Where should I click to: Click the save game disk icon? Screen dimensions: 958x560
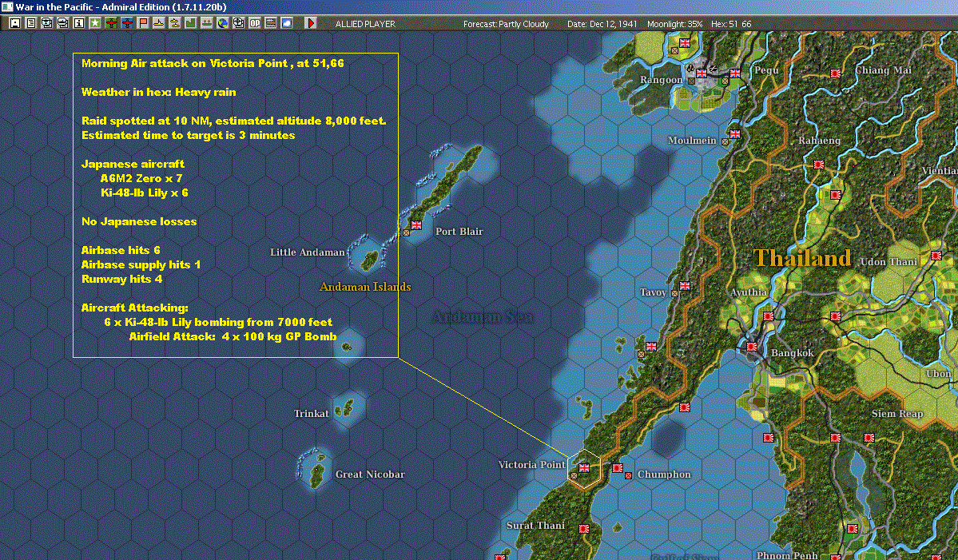coord(15,23)
